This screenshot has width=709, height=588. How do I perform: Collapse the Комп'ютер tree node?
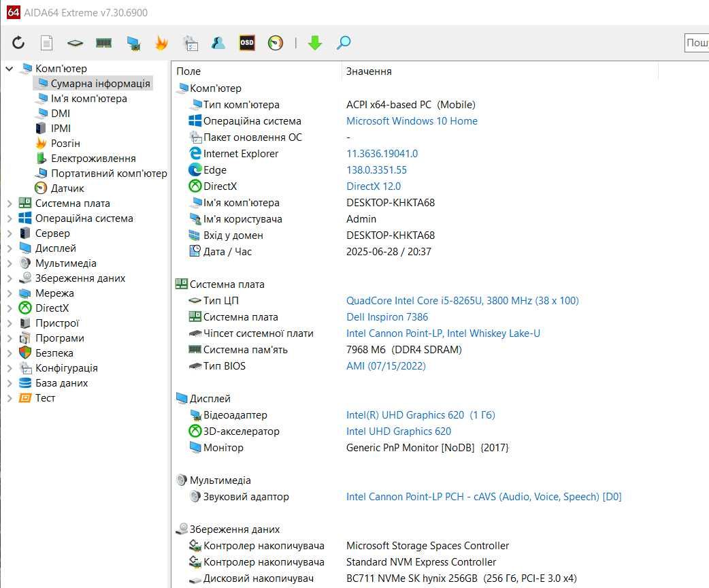pyautogui.click(x=9, y=69)
